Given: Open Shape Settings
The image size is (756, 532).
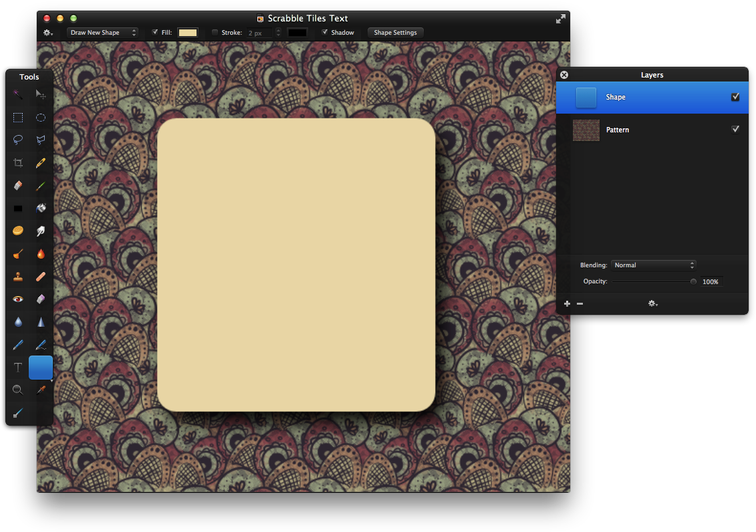Looking at the screenshot, I should [395, 32].
